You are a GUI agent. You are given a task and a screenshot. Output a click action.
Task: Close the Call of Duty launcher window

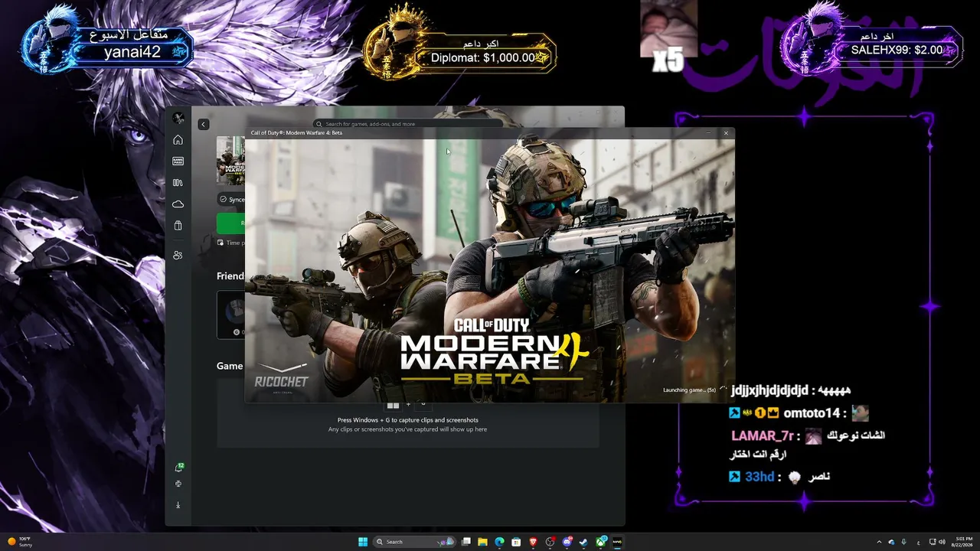[x=726, y=133]
